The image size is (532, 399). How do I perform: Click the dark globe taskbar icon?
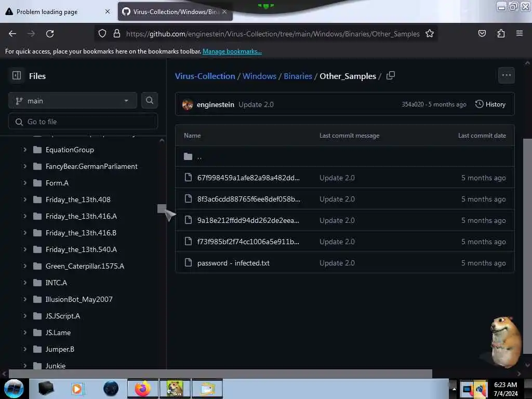click(111, 389)
